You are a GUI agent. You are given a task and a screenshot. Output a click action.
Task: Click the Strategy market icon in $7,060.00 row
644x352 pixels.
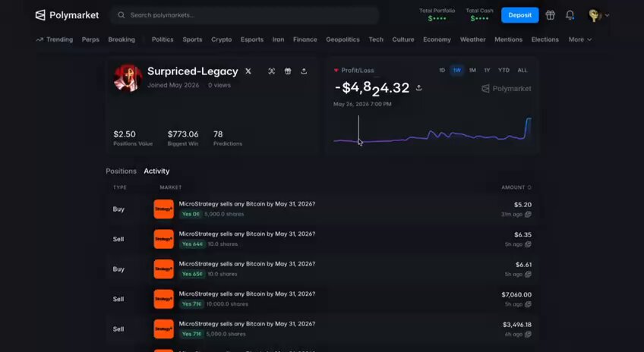[x=163, y=299]
